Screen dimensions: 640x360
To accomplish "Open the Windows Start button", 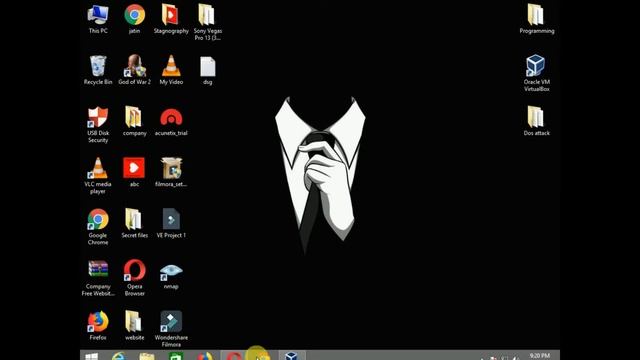I will tap(91, 356).
